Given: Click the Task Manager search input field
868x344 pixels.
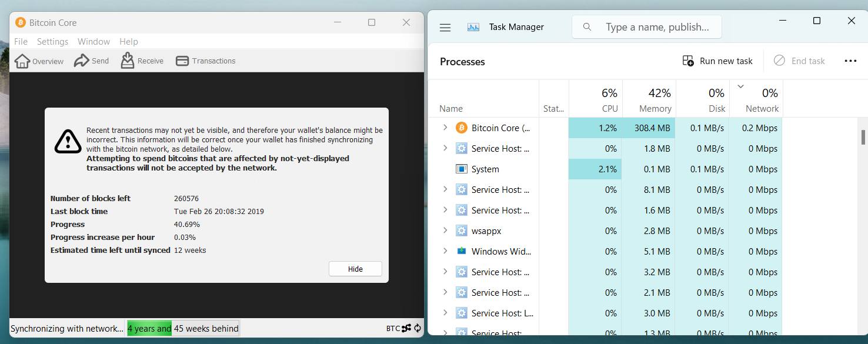Looking at the screenshot, I should click(647, 27).
